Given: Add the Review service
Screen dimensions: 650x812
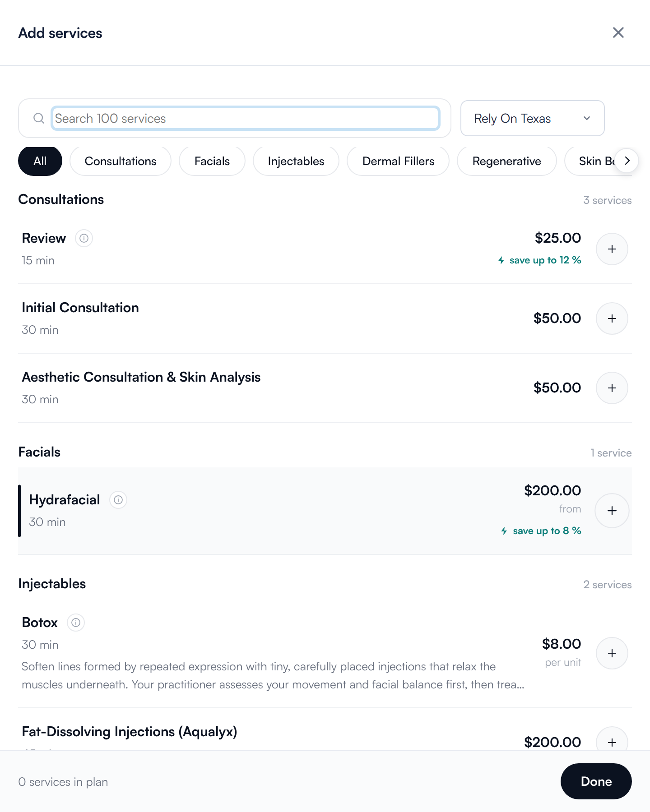Looking at the screenshot, I should (612, 249).
